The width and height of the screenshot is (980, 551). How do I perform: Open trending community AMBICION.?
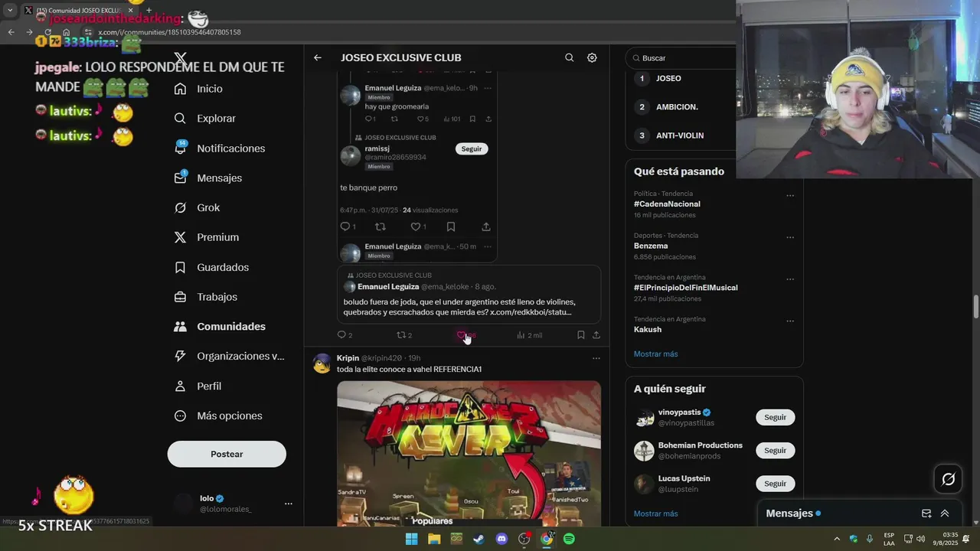677,107
